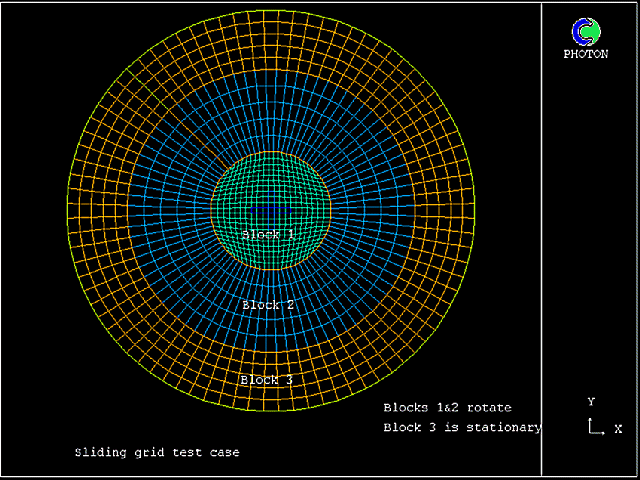Click the PHOTON logo icon

click(586, 32)
